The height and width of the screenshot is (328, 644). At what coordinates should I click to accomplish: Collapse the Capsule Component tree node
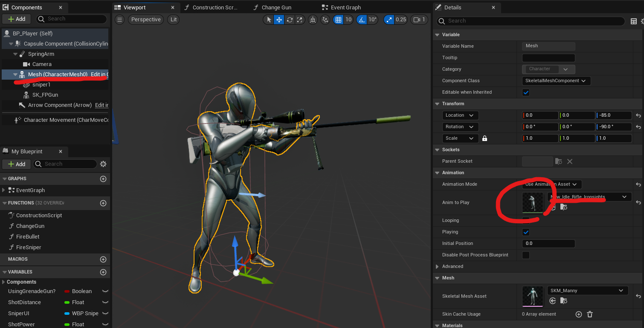point(11,44)
